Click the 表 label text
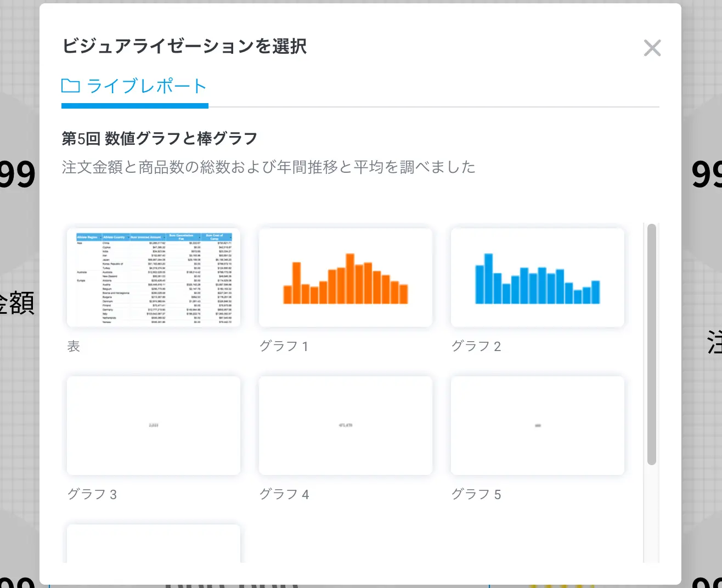Screen dimensions: 722x588 (x=74, y=347)
